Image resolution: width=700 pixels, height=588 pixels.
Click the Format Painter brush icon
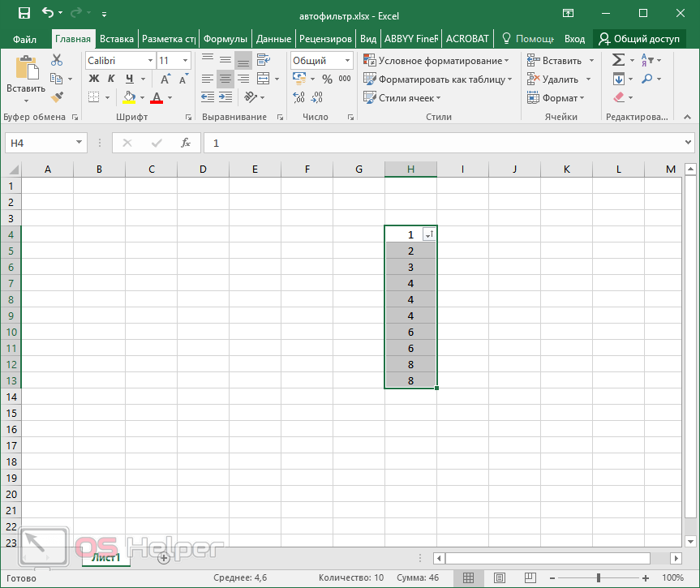[x=57, y=97]
